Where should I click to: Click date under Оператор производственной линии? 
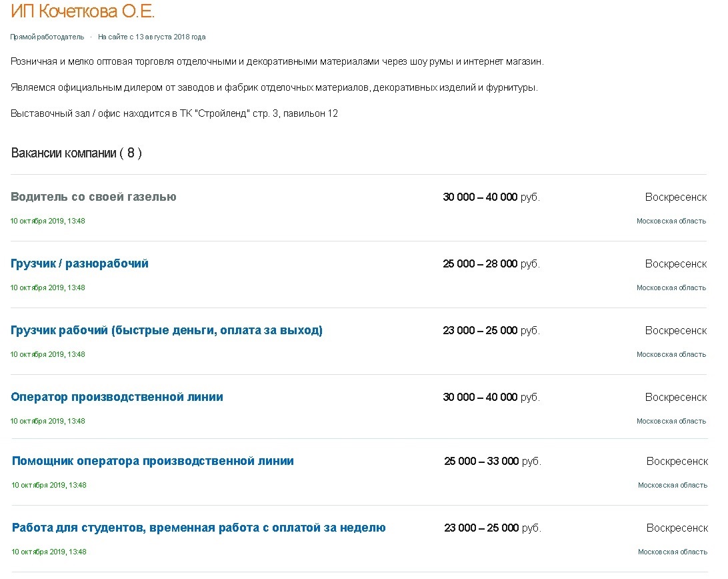pyautogui.click(x=48, y=421)
